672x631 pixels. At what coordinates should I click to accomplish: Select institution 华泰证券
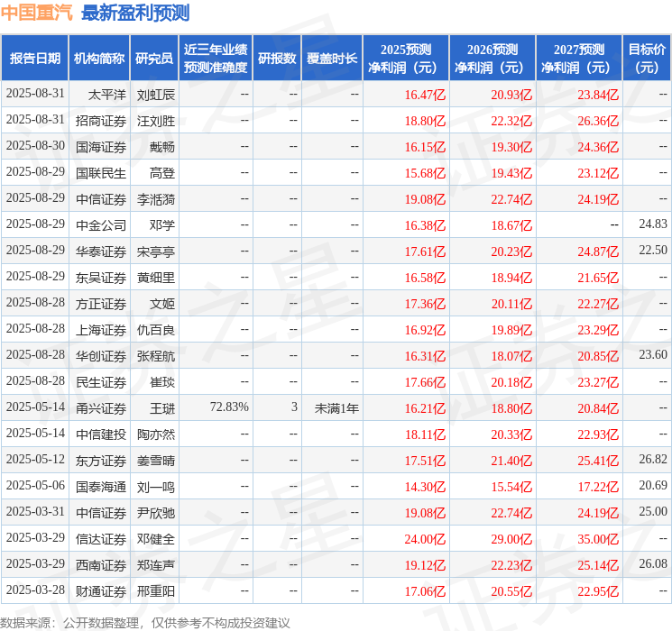tap(101, 251)
